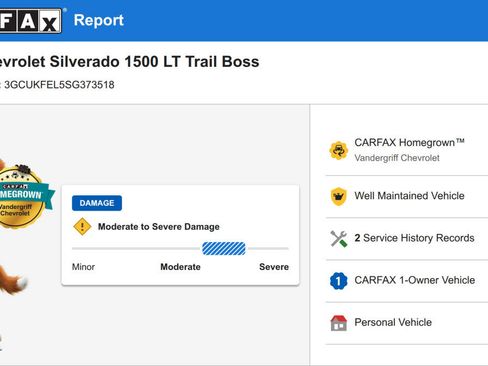Click the blue 1-Owner badge icon
The height and width of the screenshot is (366, 488).
point(339,281)
